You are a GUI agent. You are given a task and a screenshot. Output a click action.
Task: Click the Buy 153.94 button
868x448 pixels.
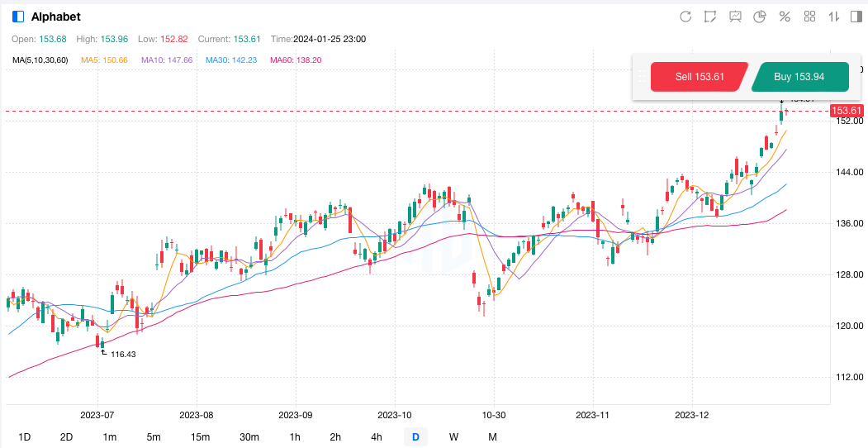[x=799, y=77]
